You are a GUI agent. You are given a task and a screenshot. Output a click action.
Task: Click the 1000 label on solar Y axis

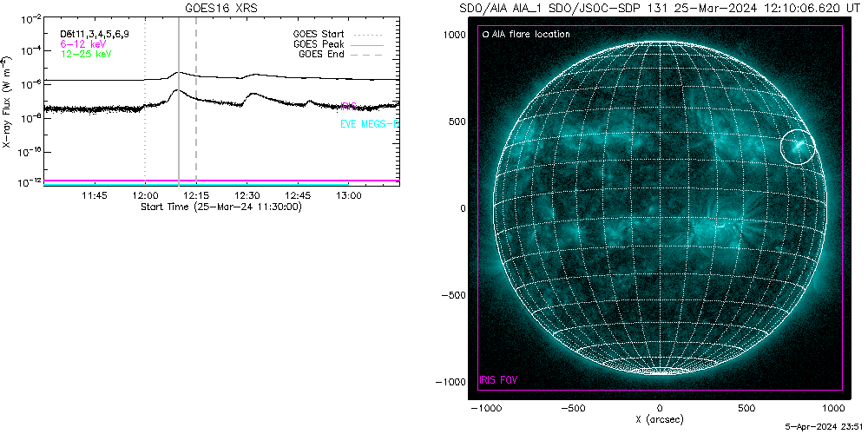tap(454, 35)
